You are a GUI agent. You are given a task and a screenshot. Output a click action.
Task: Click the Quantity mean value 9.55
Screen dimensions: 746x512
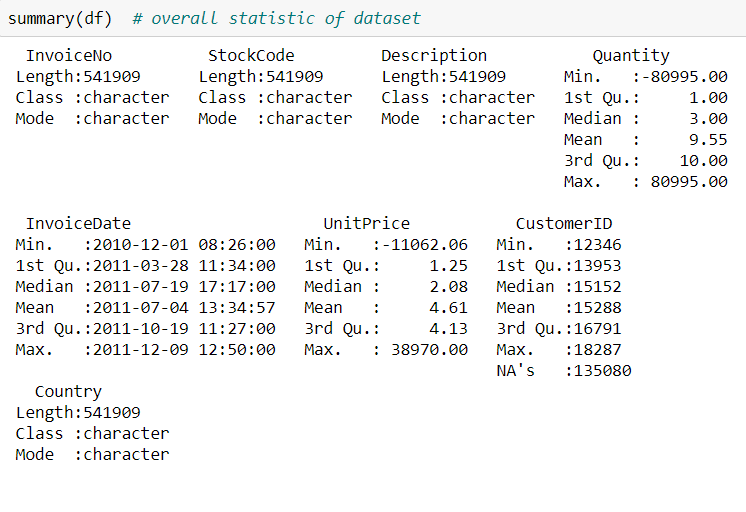(x=708, y=140)
